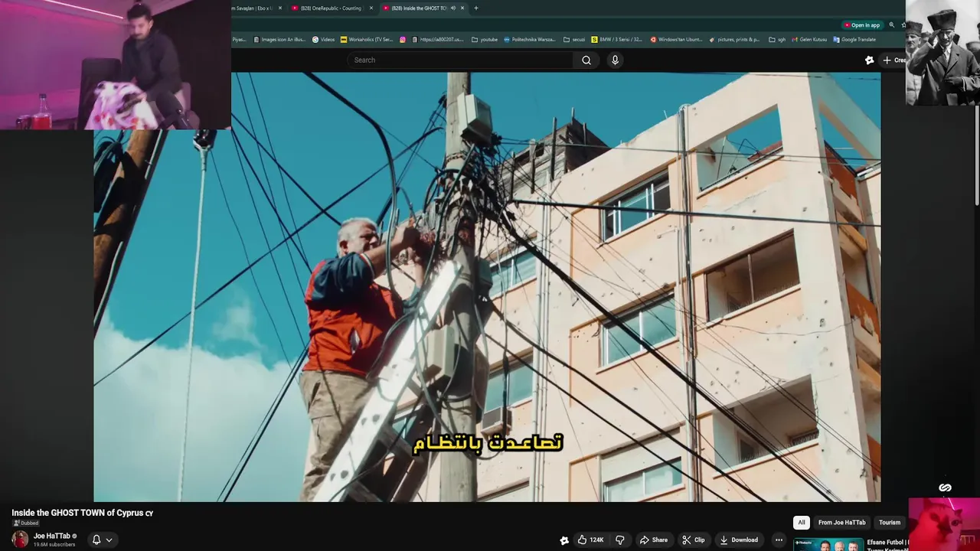The height and width of the screenshot is (551, 980).
Task: Click the 19.6M subscribers text
Action: (54, 545)
